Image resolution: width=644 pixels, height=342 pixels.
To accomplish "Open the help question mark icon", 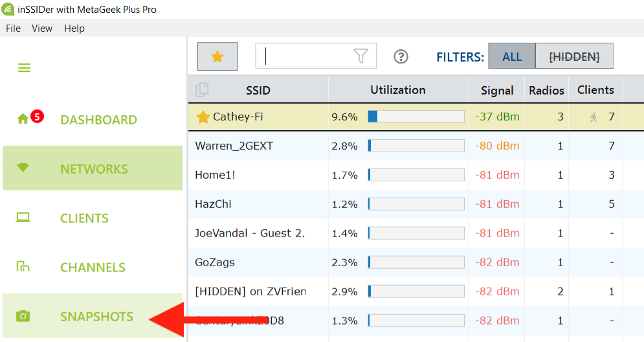I will click(x=401, y=56).
